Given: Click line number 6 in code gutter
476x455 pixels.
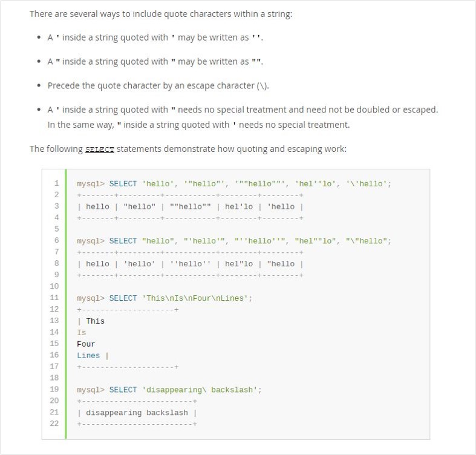Looking at the screenshot, I should point(56,240).
